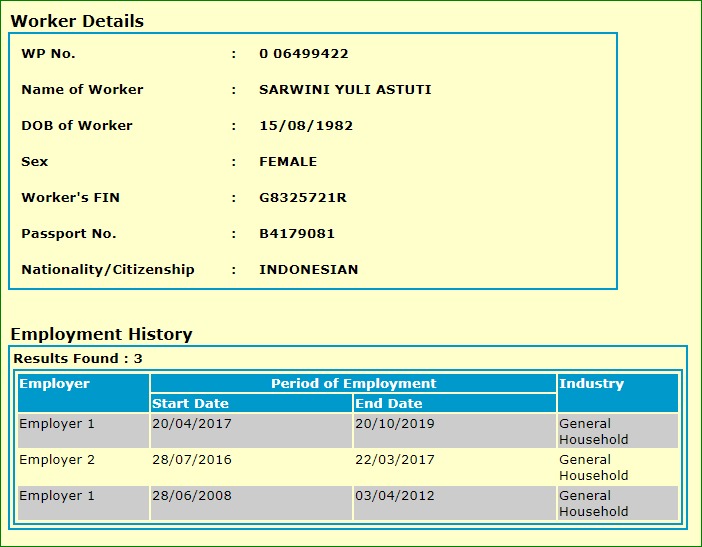
Task: Click start date 28/06/2008 cell
Action: coord(190,496)
